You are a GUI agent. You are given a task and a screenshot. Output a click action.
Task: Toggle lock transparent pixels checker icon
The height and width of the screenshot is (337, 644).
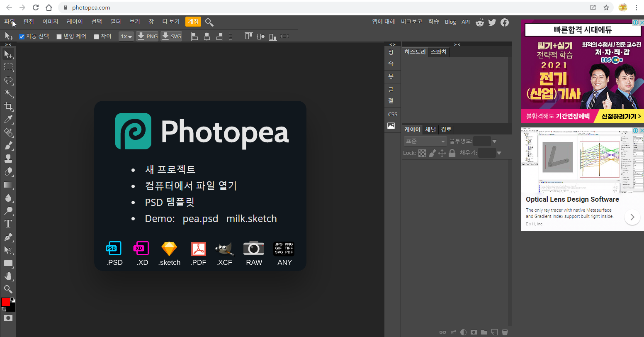pos(422,153)
